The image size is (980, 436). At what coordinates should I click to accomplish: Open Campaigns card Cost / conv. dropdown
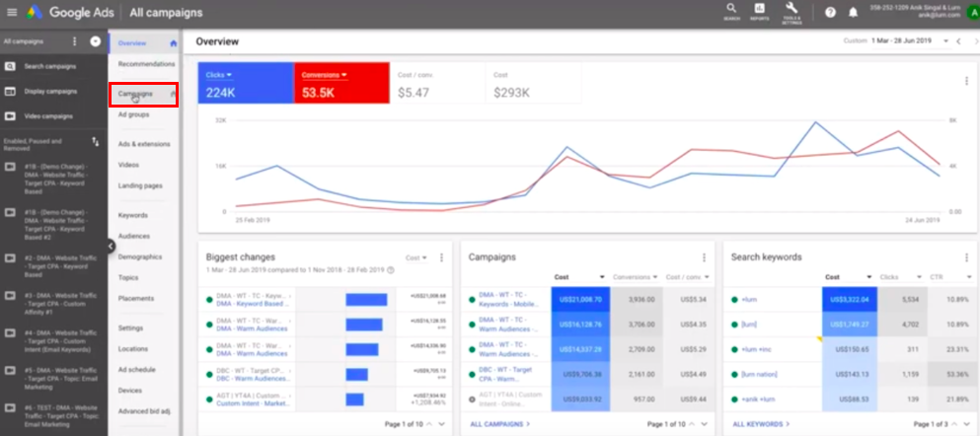coord(688,277)
